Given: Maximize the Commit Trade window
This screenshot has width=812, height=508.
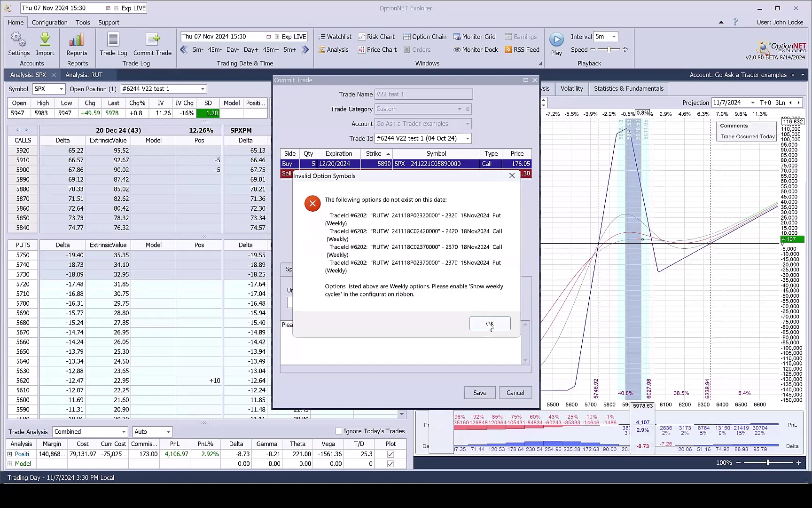Looking at the screenshot, I should (526, 80).
